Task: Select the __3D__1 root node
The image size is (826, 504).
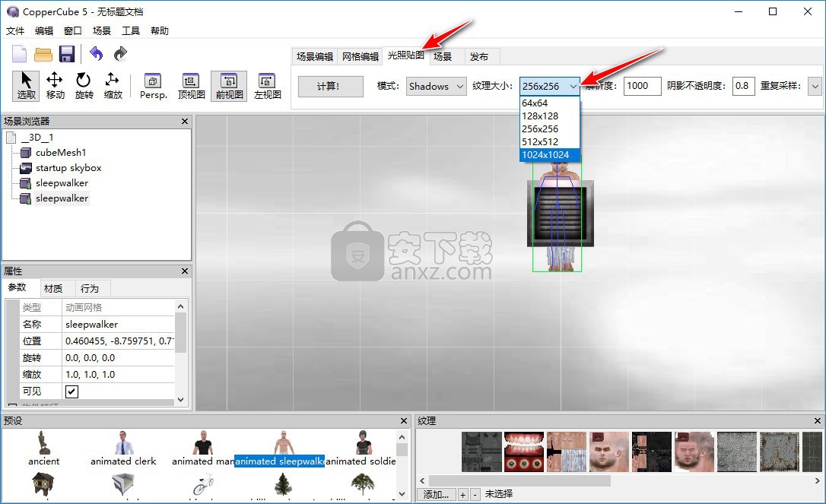Action: (x=37, y=138)
